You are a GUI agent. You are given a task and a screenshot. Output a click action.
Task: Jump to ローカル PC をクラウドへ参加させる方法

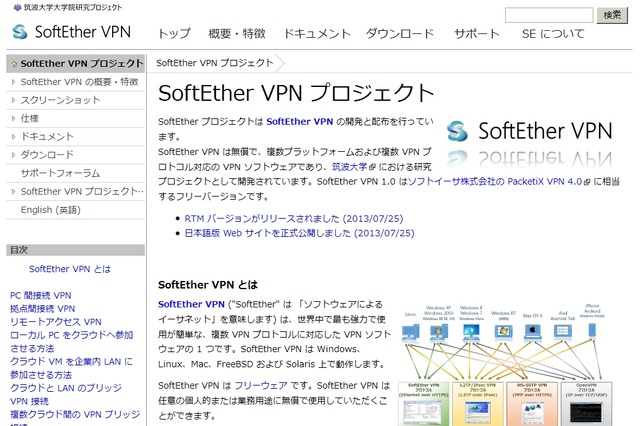point(71,342)
